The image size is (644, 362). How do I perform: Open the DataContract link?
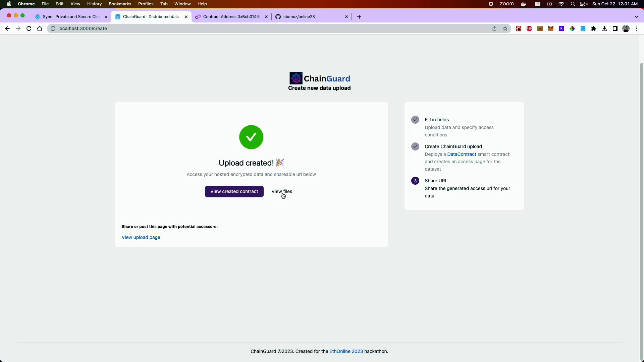pos(462,154)
